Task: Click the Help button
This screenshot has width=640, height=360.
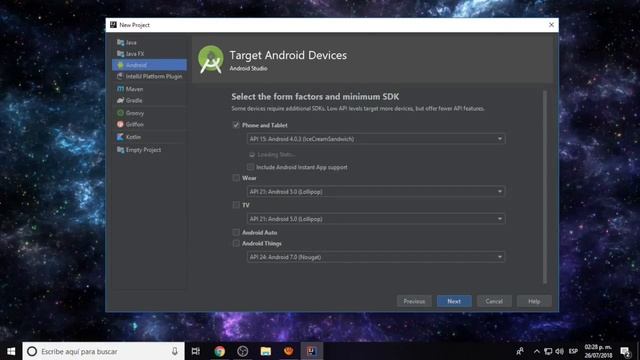Action: coord(534,301)
